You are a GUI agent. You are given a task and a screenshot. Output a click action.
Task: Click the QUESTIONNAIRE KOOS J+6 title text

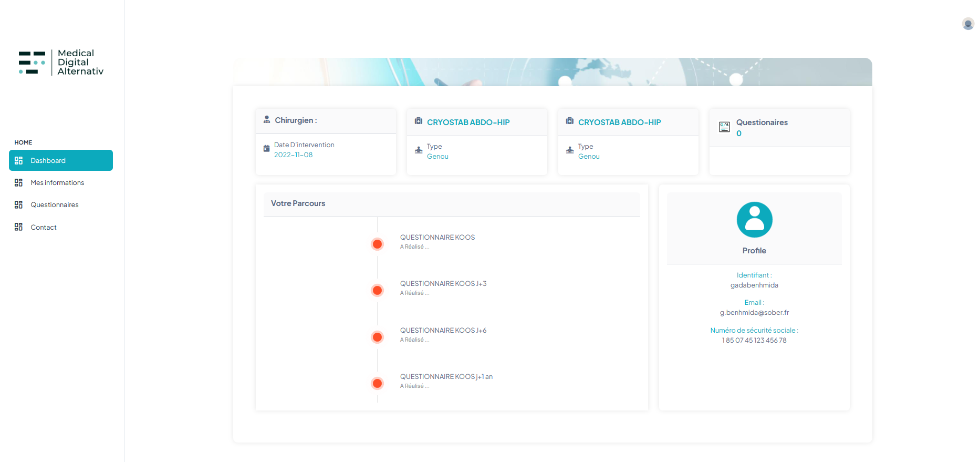[x=443, y=330]
